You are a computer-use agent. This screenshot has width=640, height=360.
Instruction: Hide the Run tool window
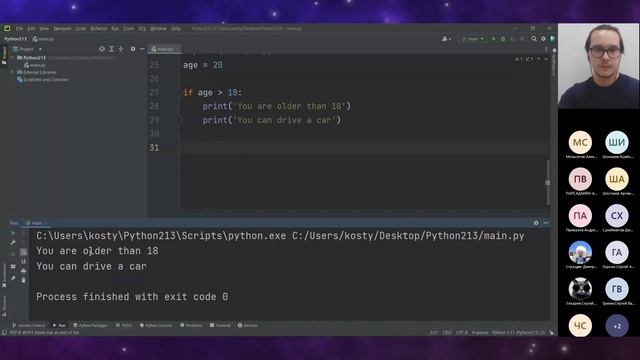pos(546,223)
